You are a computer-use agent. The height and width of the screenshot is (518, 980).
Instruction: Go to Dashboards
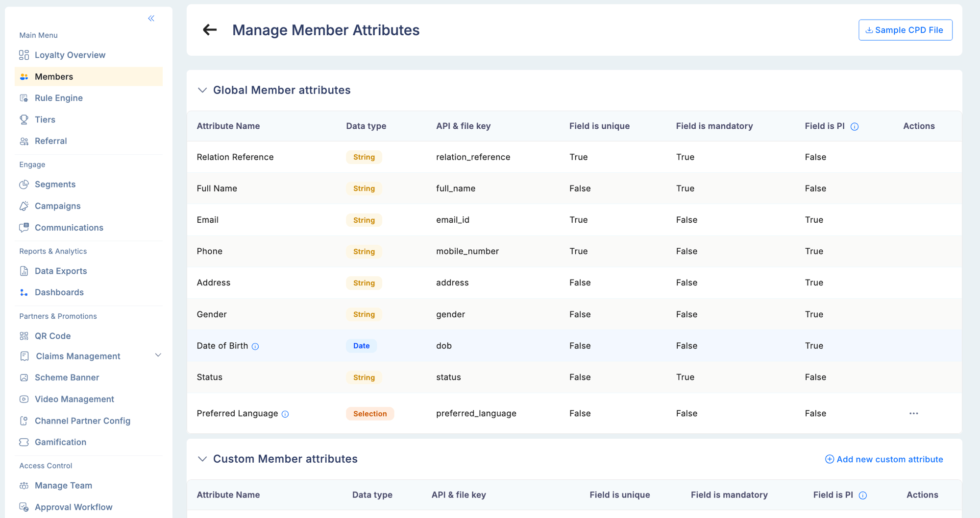tap(59, 292)
